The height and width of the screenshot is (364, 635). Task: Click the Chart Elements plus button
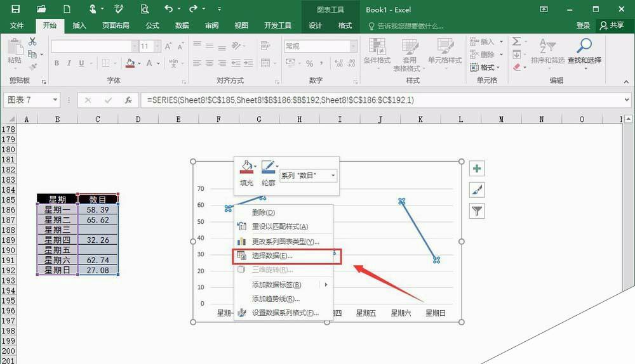(x=477, y=169)
